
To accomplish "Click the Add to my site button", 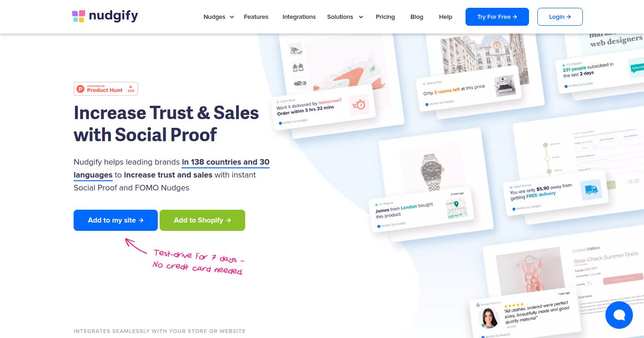I will 115,220.
